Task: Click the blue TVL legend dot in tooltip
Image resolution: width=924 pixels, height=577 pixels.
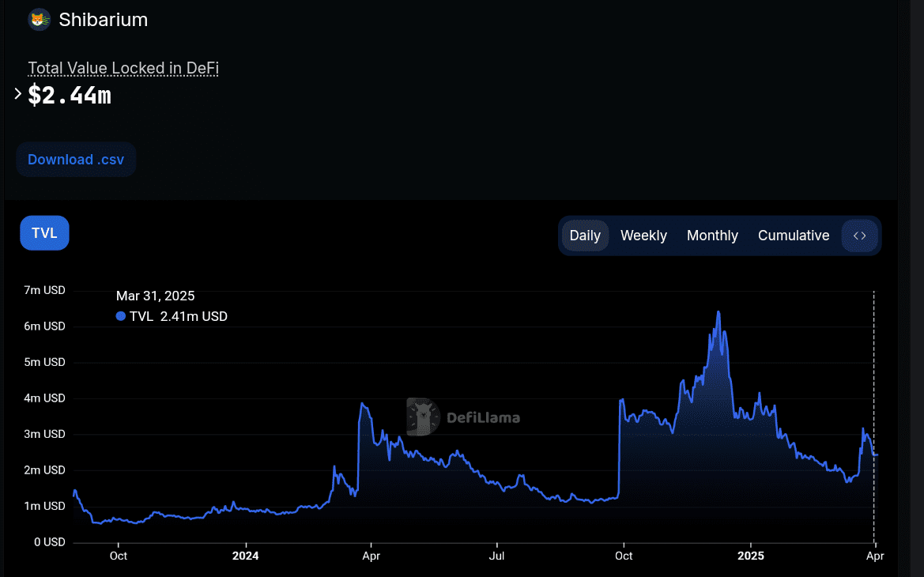Action: pos(121,316)
